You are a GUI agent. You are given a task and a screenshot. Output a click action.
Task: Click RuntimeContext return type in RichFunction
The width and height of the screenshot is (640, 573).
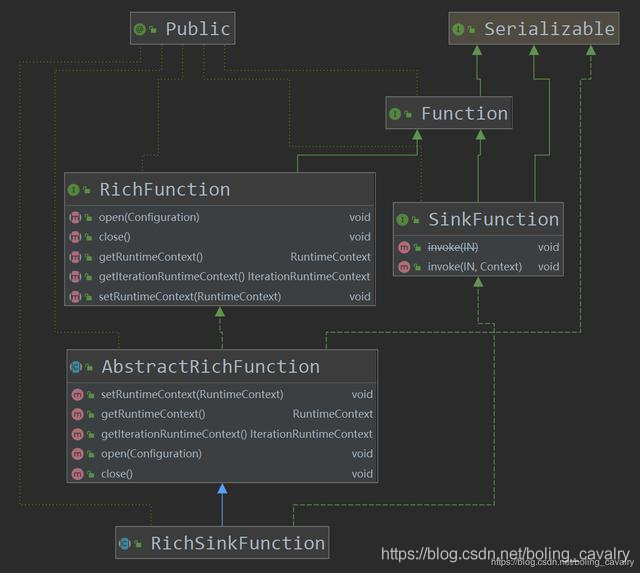pyautogui.click(x=331, y=257)
